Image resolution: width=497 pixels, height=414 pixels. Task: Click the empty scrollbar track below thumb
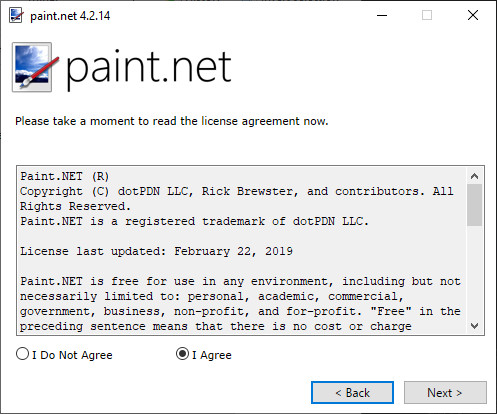[x=474, y=272]
